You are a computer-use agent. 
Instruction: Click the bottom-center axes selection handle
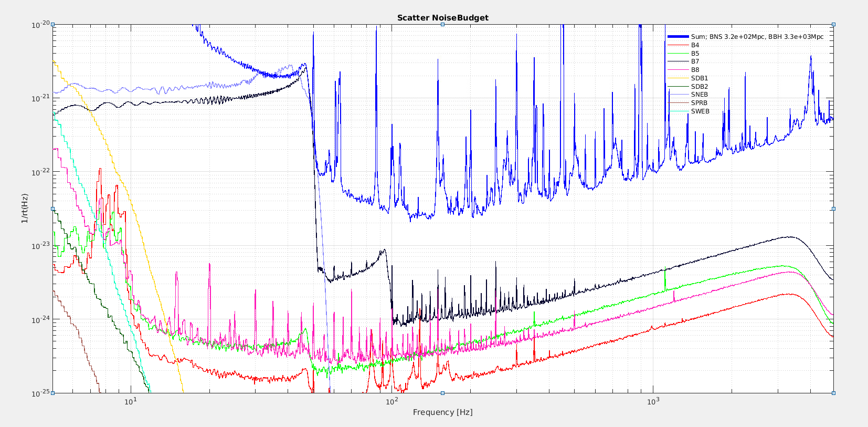tap(443, 393)
